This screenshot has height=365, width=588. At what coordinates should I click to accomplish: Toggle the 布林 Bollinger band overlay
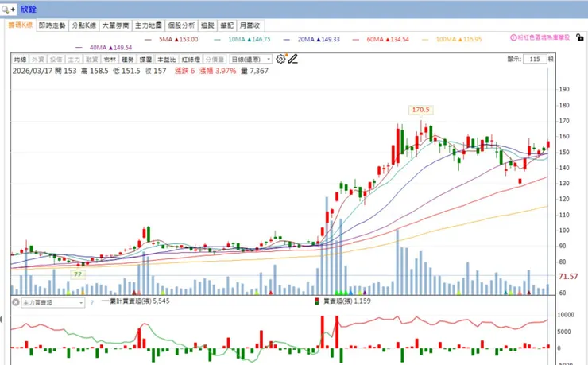pyautogui.click(x=110, y=60)
